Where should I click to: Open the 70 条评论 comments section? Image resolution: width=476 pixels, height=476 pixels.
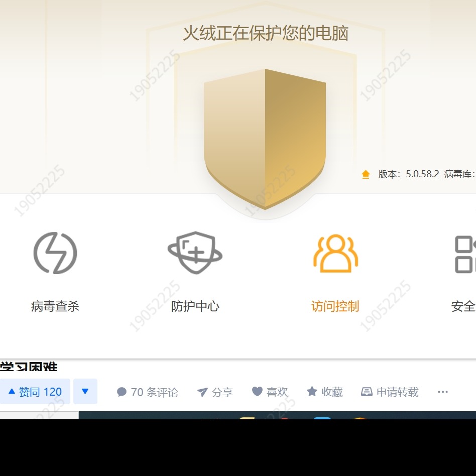(147, 392)
